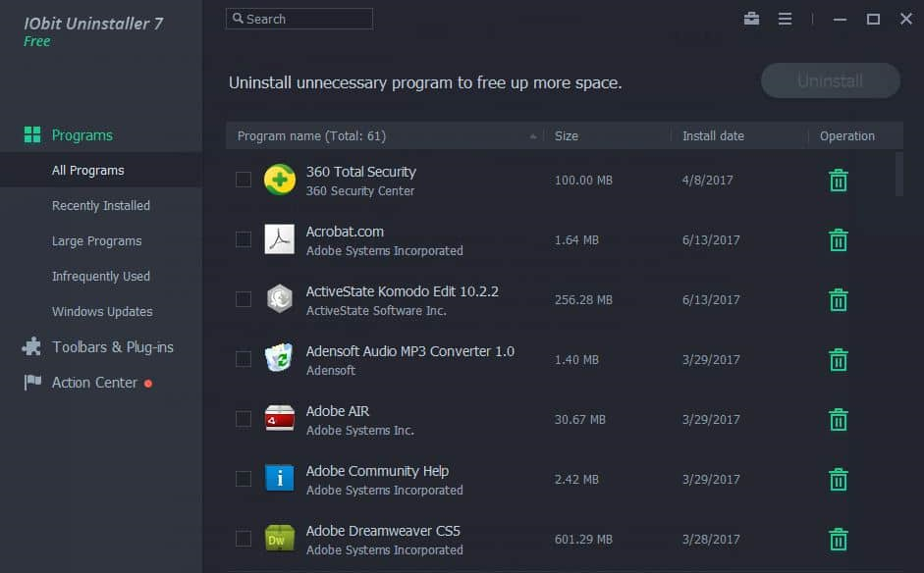
Task: Click the Acrobat.com app icon
Action: pyautogui.click(x=279, y=239)
